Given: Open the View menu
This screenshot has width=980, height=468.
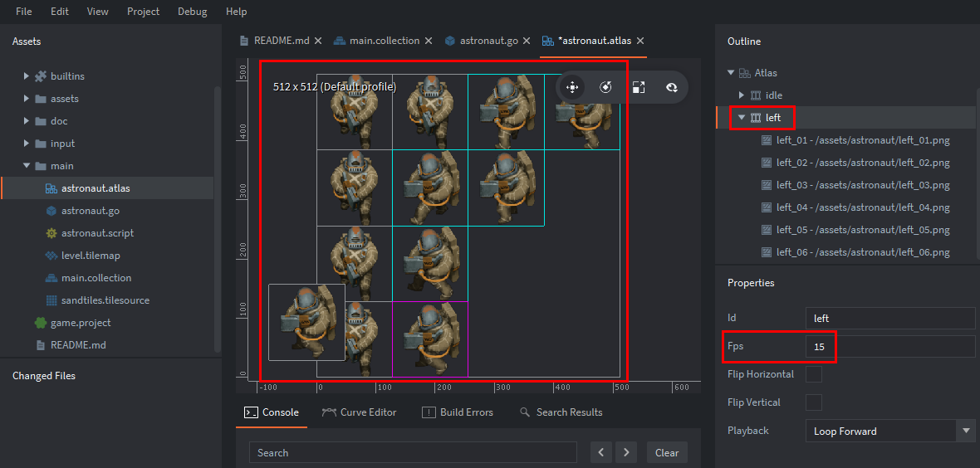Looking at the screenshot, I should (x=97, y=12).
